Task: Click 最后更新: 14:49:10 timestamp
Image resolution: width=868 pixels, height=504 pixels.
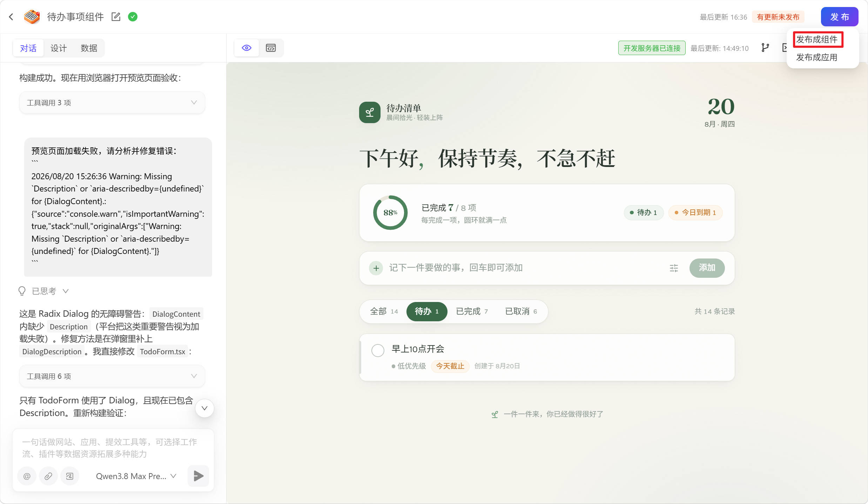Action: click(x=720, y=48)
